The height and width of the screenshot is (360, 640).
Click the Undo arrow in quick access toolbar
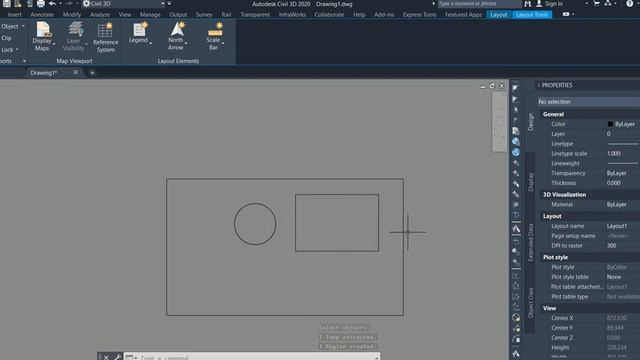click(x=52, y=4)
